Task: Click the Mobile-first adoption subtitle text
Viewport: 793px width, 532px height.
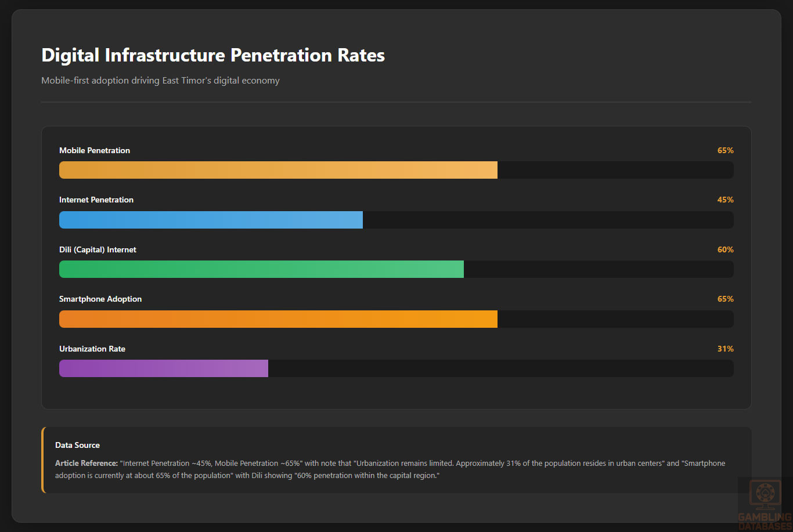Action: coord(160,80)
